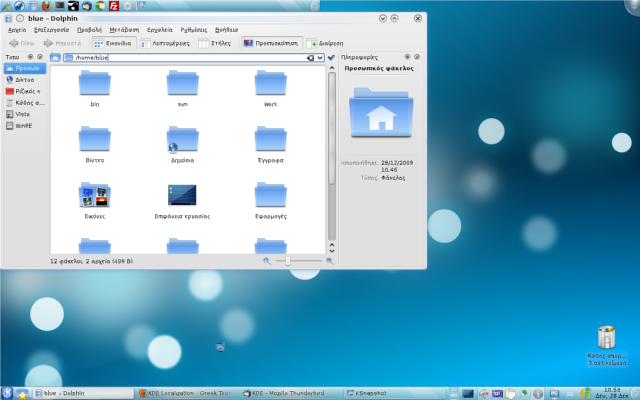Select Trash (Κάδος) in Places panel

click(25, 102)
